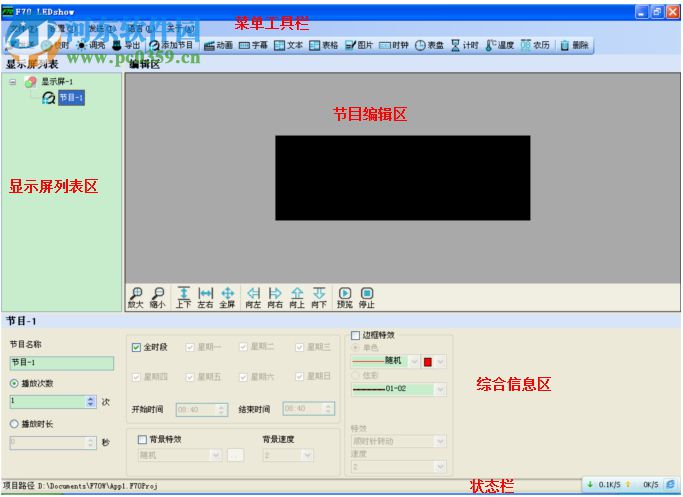Image resolution: width=683 pixels, height=497 pixels.
Task: Uncheck the 全时段 checkbox
Action: coord(136,347)
